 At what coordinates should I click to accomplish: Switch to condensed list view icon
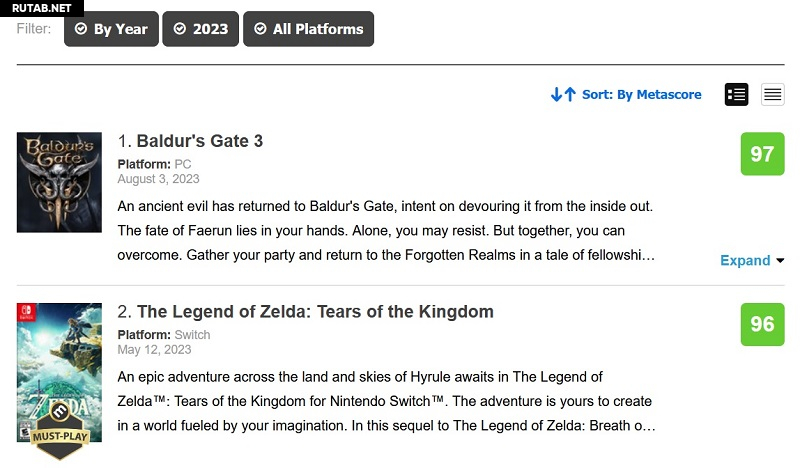pyautogui.click(x=772, y=94)
